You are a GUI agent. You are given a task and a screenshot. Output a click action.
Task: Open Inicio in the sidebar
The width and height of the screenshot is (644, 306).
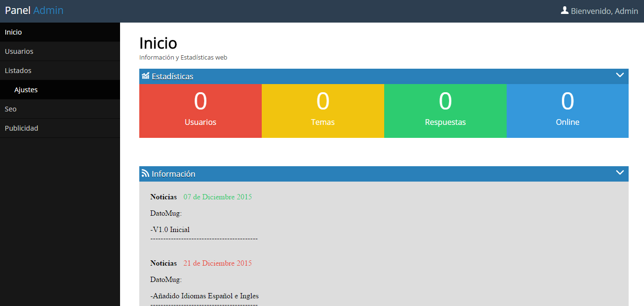click(x=13, y=32)
